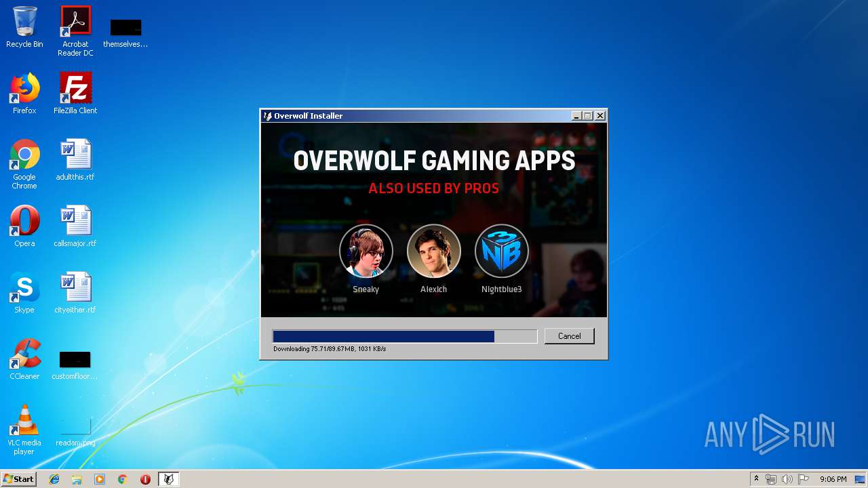This screenshot has height=488, width=868.
Task: Open Windows Media Player taskbar icon
Action: click(100, 479)
